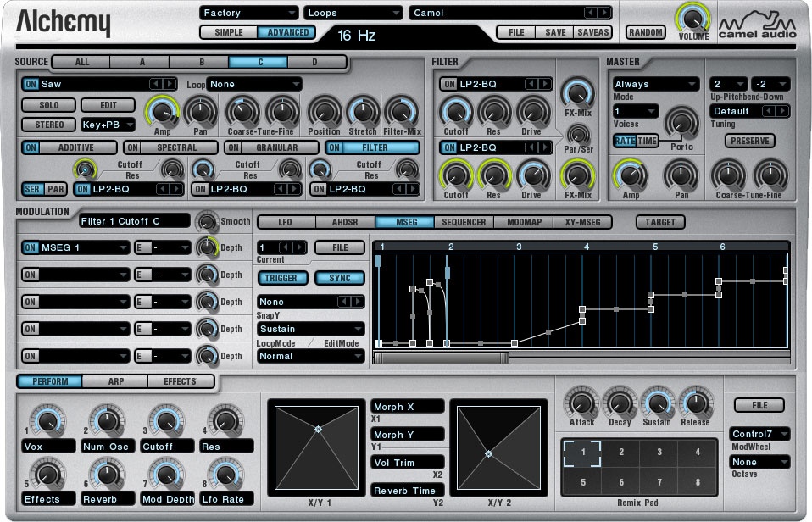The width and height of the screenshot is (812, 522).
Task: Click the X/Y 2 pad handle
Action: [x=488, y=453]
